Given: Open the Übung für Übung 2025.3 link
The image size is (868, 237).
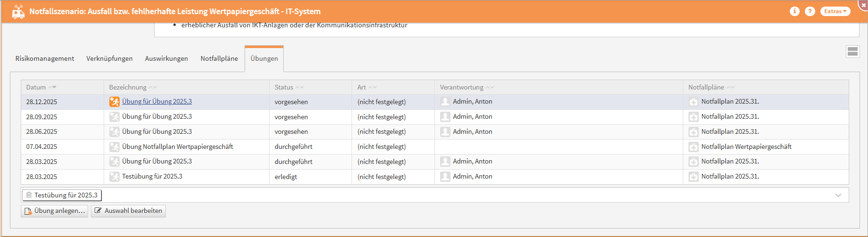Looking at the screenshot, I should tap(156, 101).
